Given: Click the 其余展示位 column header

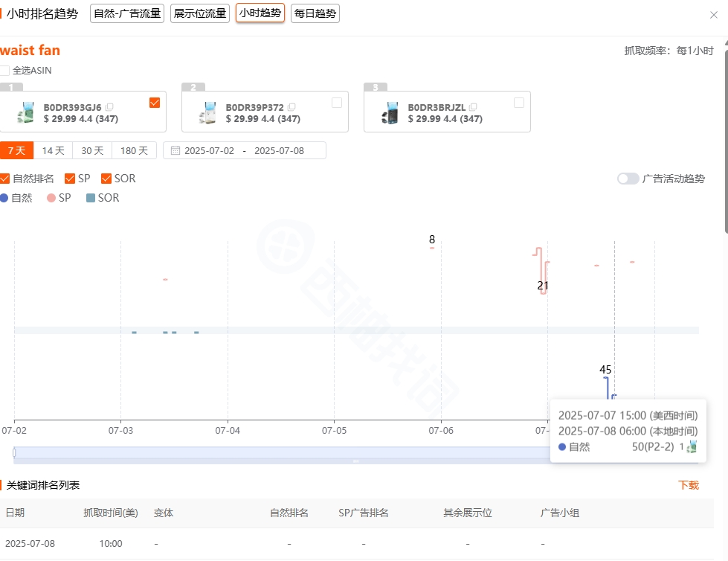Looking at the screenshot, I should pyautogui.click(x=468, y=513).
